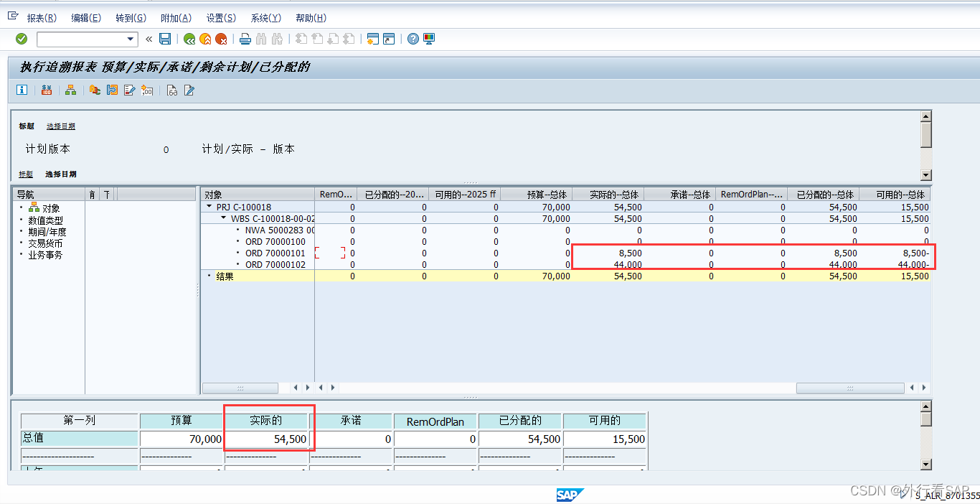Collapse the WBS C-100018-00-02 node
The image size is (980, 504).
[x=224, y=218]
